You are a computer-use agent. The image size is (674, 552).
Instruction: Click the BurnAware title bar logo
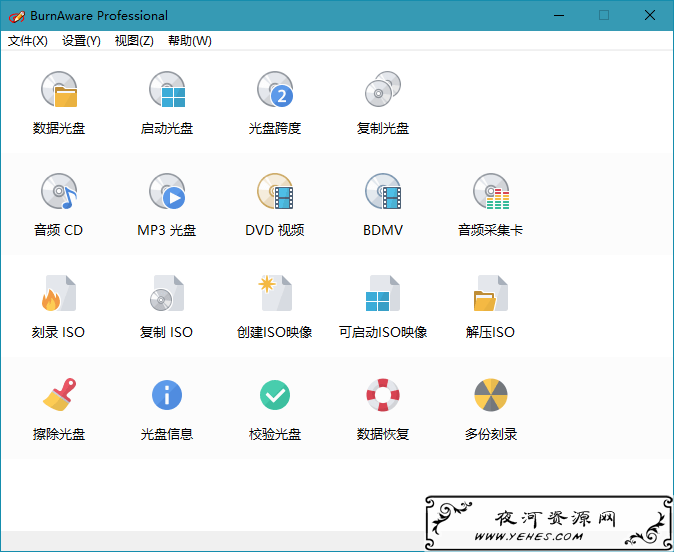pyautogui.click(x=16, y=16)
